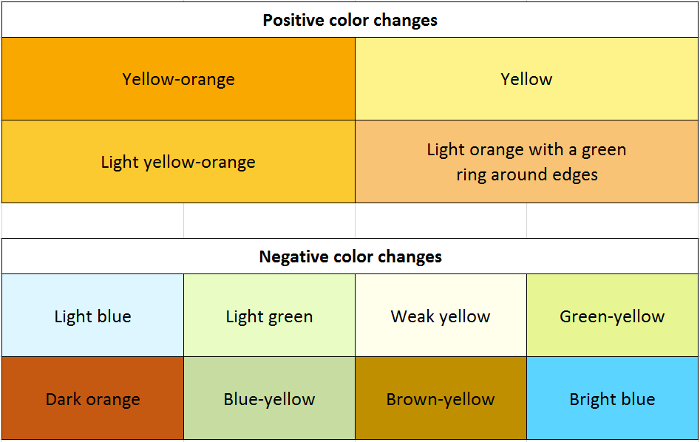This screenshot has width=700, height=442.
Task: Click the Brown-yellow color cell
Action: tap(440, 399)
